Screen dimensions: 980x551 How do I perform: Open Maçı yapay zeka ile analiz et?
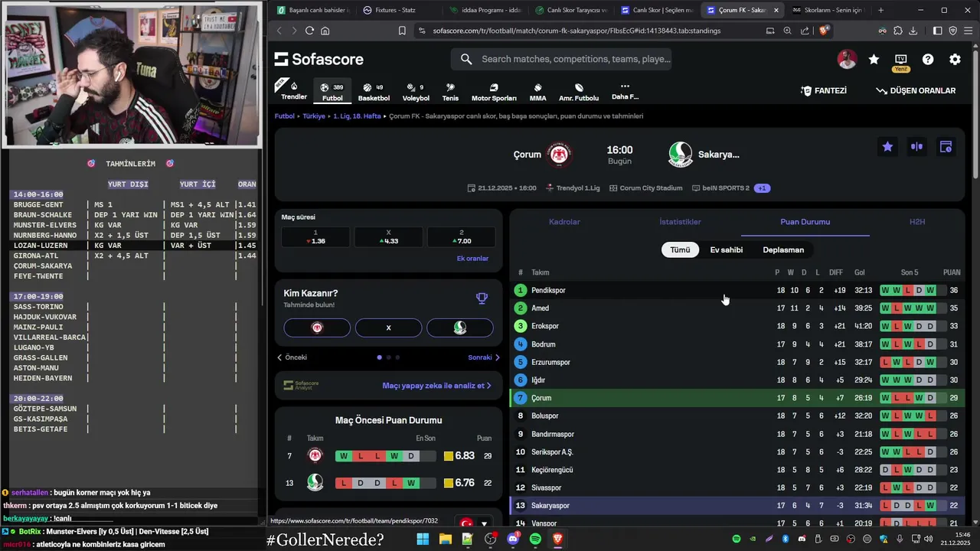(436, 386)
